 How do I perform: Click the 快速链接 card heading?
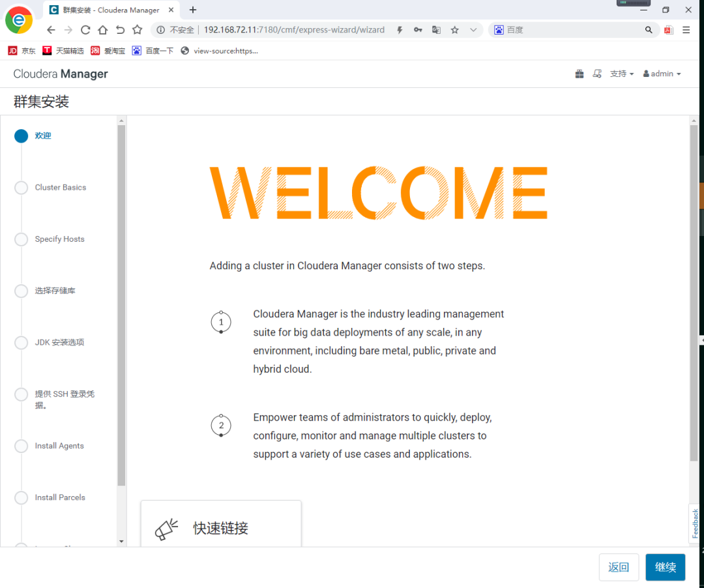coord(220,528)
